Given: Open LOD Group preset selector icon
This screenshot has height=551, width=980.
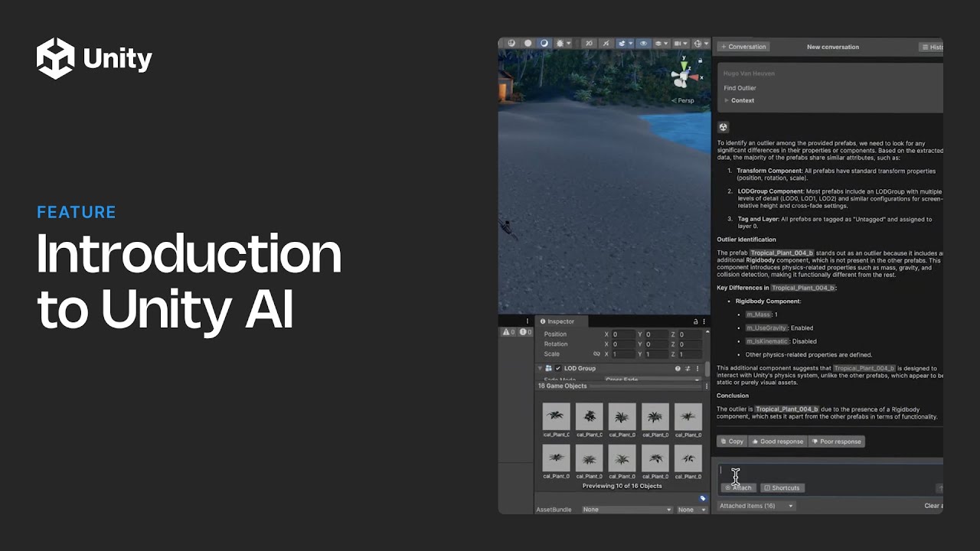Looking at the screenshot, I should click(688, 368).
